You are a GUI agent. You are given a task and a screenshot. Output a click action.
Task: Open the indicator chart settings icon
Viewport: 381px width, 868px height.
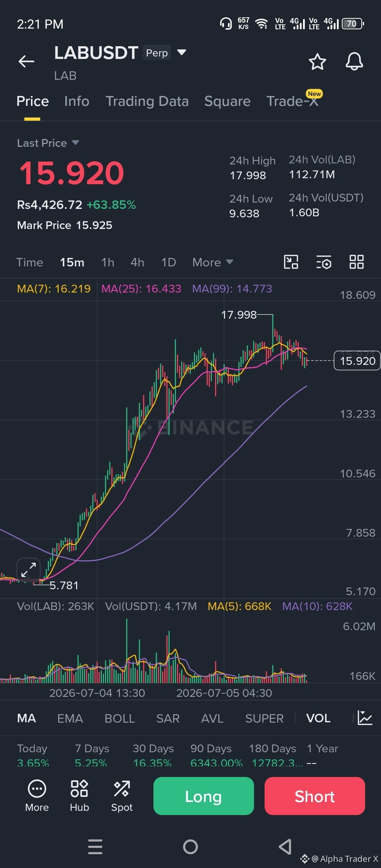(365, 718)
